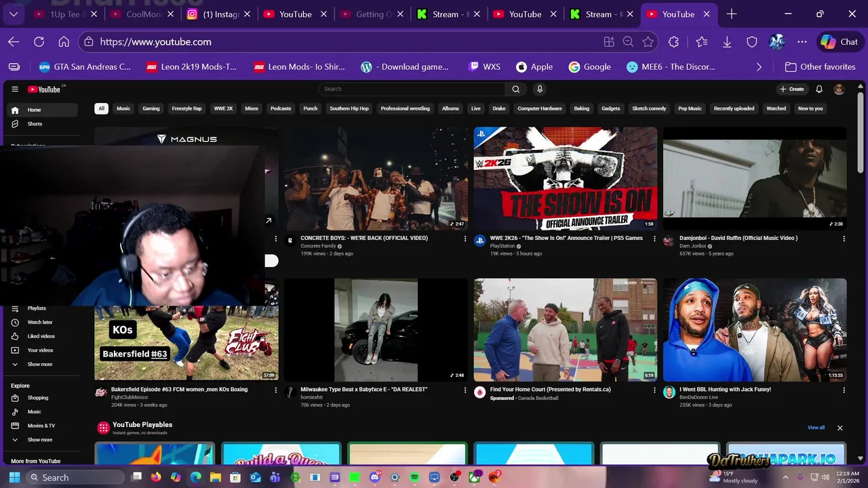Image resolution: width=868 pixels, height=488 pixels.
Task: Open the MEE6 Discord bookmark
Action: coord(671,67)
